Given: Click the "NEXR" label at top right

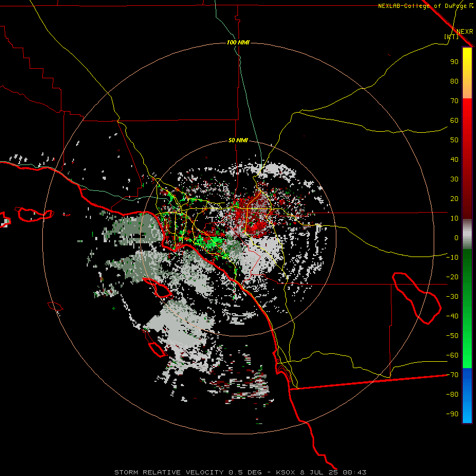Looking at the screenshot, I should tap(465, 32).
